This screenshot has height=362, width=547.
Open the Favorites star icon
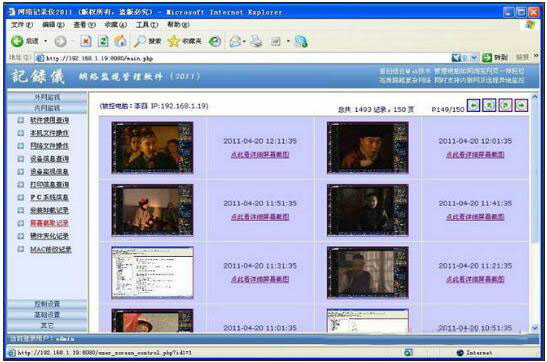pyautogui.click(x=173, y=41)
